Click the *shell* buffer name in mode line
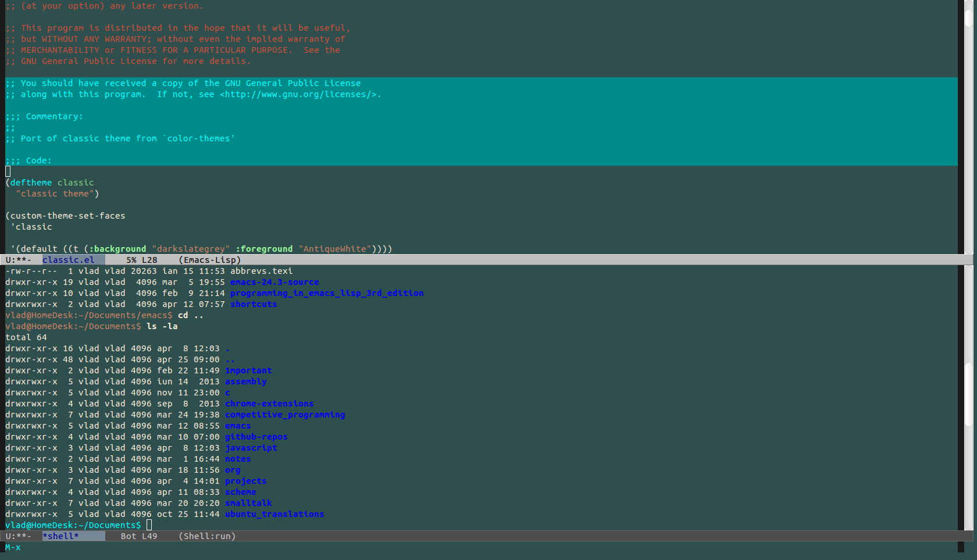The width and height of the screenshot is (977, 560). (60, 536)
